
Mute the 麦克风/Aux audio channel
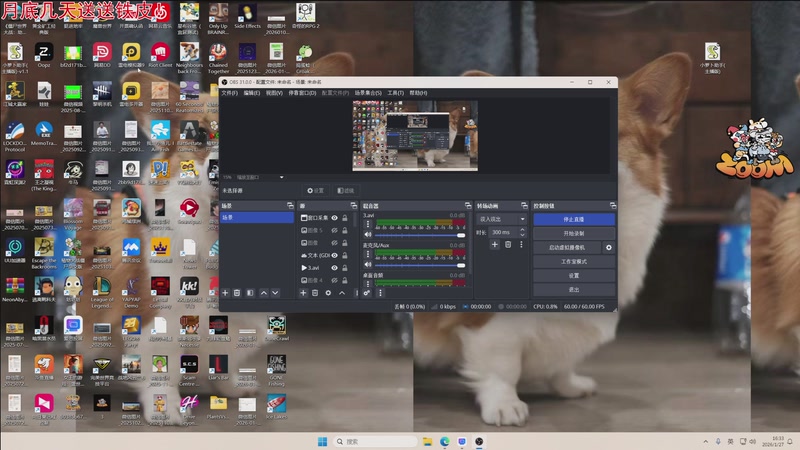click(367, 265)
